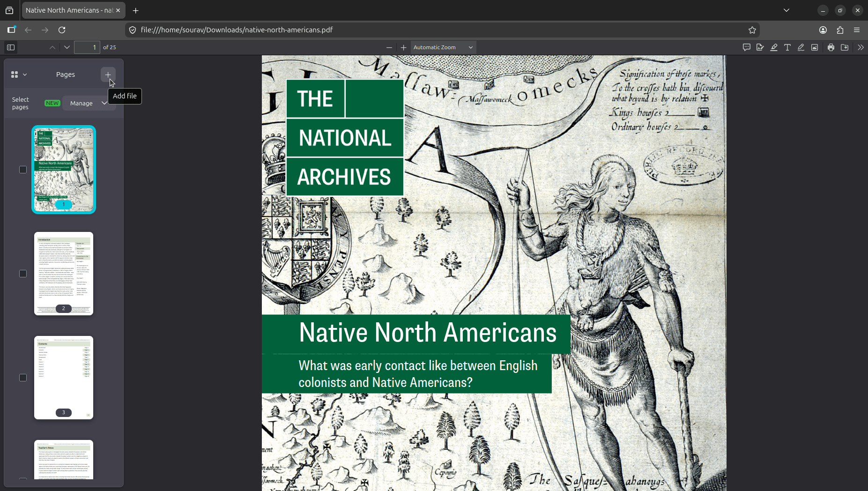Image resolution: width=868 pixels, height=491 pixels.
Task: Select the page 2 thumbnail
Action: click(64, 274)
